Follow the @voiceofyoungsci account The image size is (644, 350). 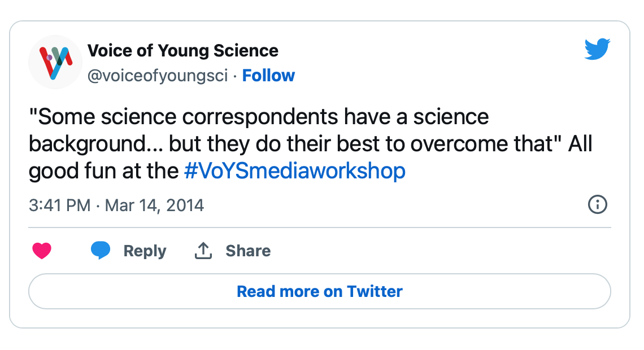pos(268,76)
